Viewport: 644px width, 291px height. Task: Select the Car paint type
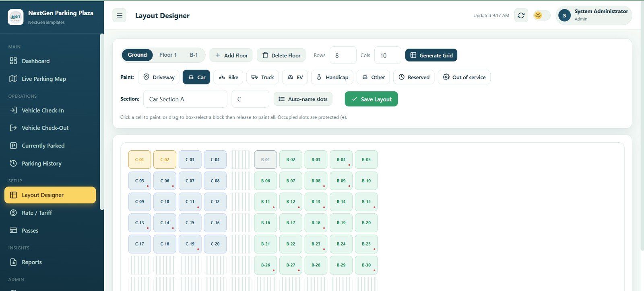click(x=196, y=77)
